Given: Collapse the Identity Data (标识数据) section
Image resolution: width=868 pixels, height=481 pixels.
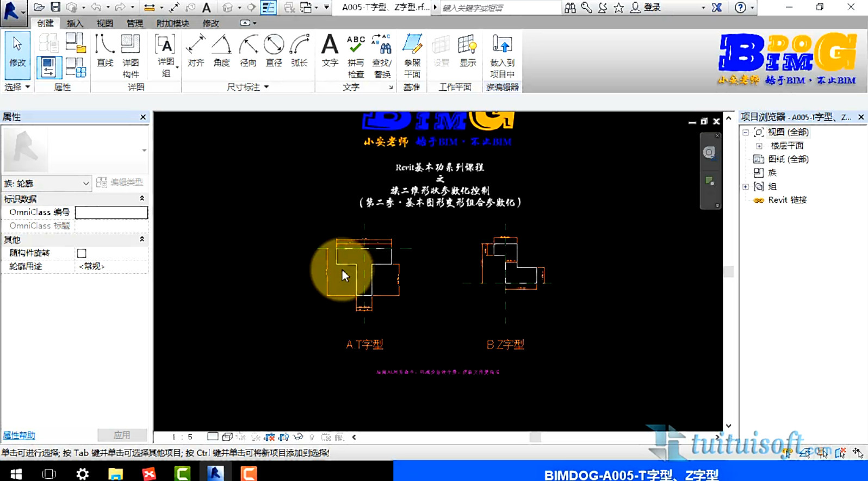Looking at the screenshot, I should point(142,198).
